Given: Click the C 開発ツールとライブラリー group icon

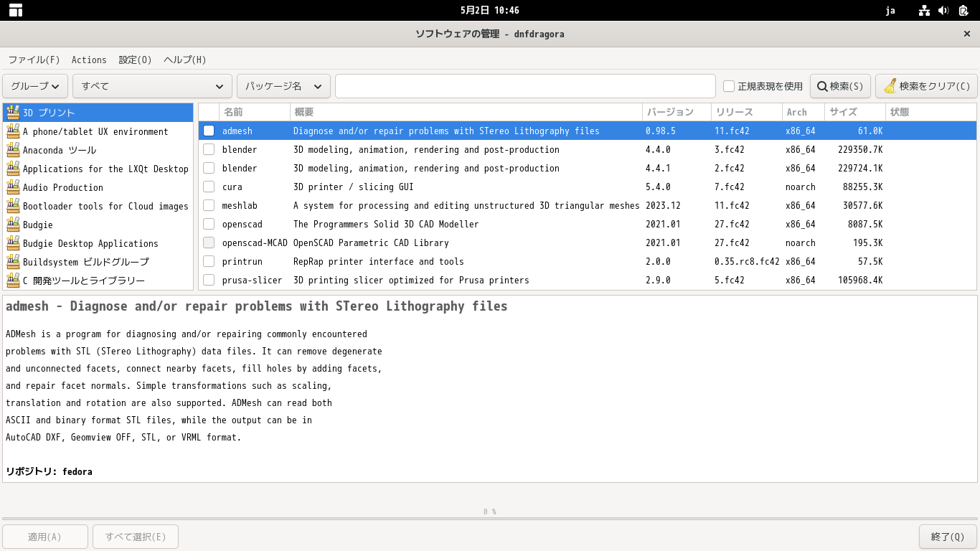Looking at the screenshot, I should [13, 281].
